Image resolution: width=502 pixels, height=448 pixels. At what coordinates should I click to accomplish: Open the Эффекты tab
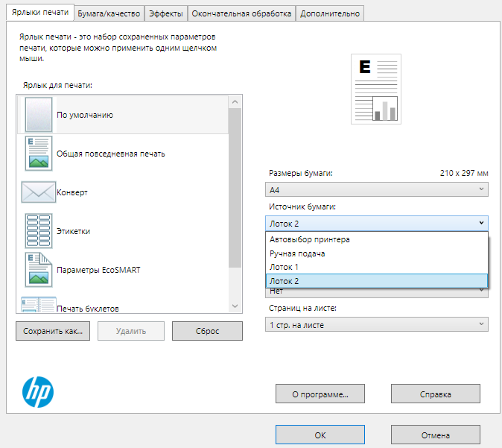point(165,13)
